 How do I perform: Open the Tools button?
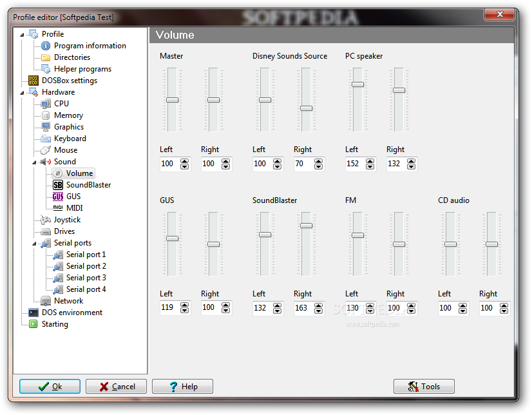coord(424,387)
